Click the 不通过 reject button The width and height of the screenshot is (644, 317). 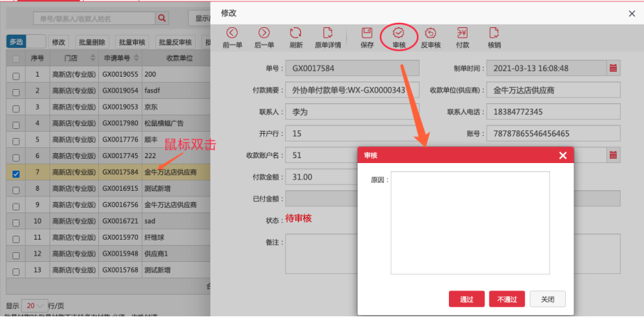pyautogui.click(x=507, y=299)
